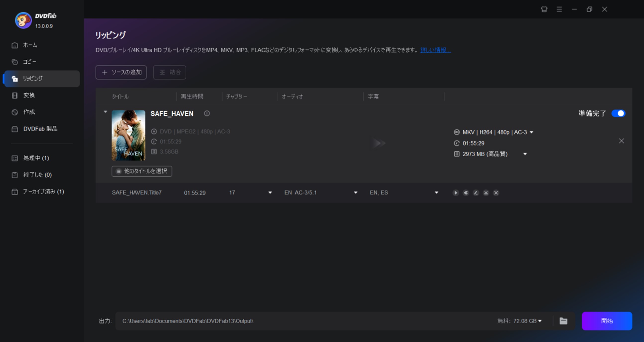
Task: Open 作成 module in the sidebar
Action: coord(42,112)
